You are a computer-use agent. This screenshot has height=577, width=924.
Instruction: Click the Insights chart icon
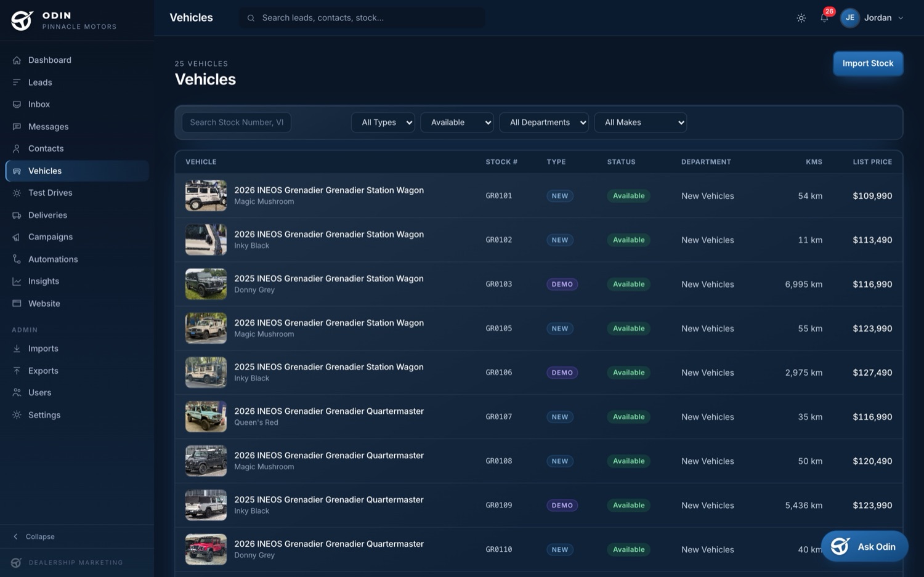tap(17, 281)
